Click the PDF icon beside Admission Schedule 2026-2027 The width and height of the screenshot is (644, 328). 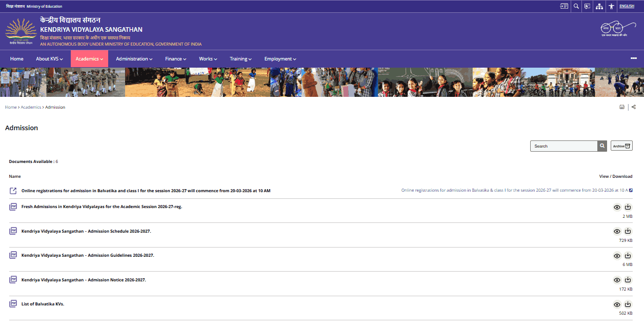[12, 231]
